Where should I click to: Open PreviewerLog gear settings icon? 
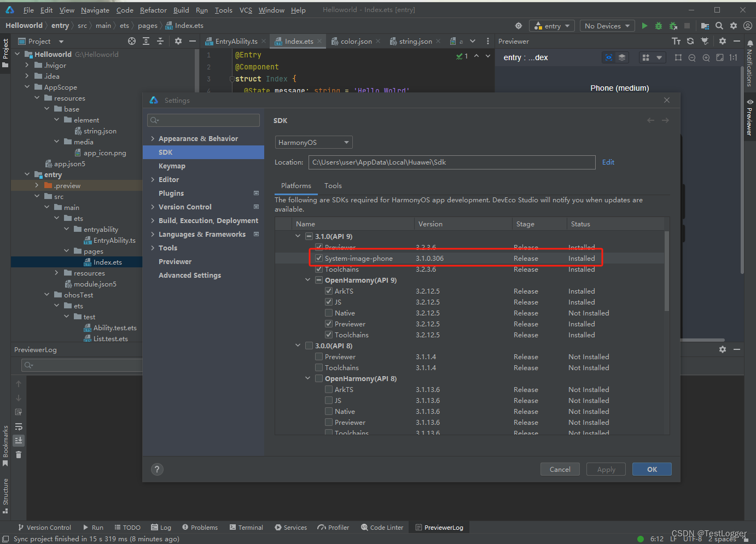(723, 349)
